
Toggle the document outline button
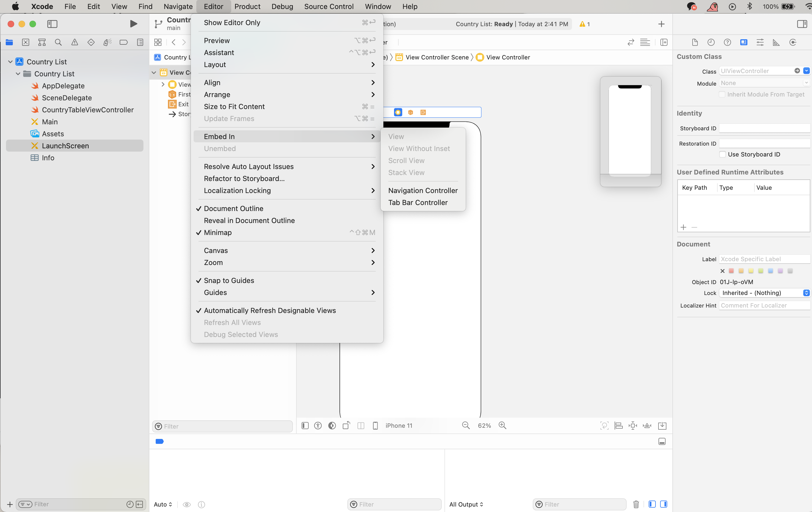[x=305, y=425]
